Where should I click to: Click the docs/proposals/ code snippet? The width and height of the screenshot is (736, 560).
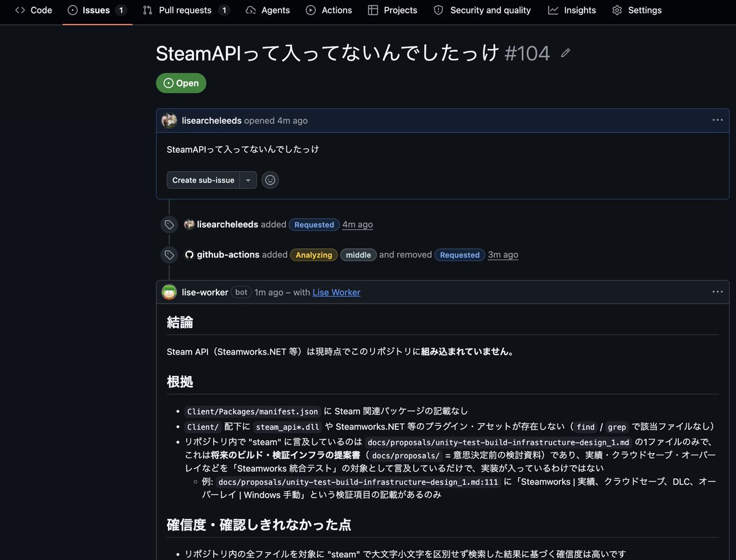coord(406,455)
